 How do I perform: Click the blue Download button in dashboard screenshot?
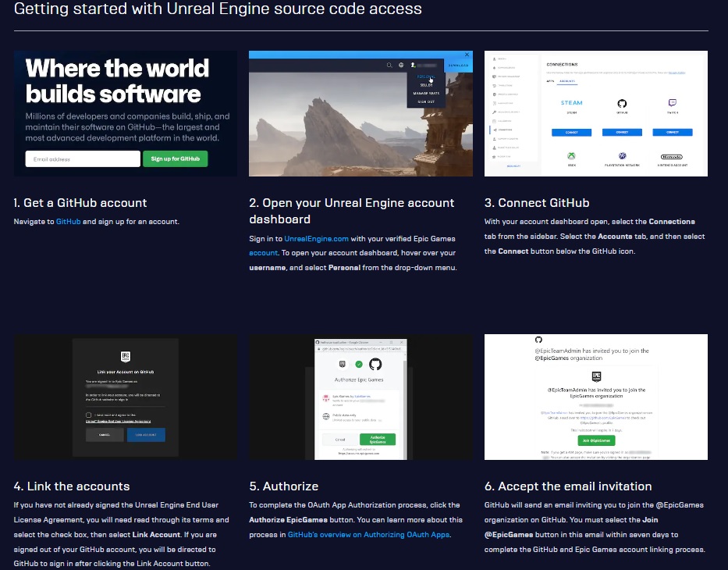458,66
